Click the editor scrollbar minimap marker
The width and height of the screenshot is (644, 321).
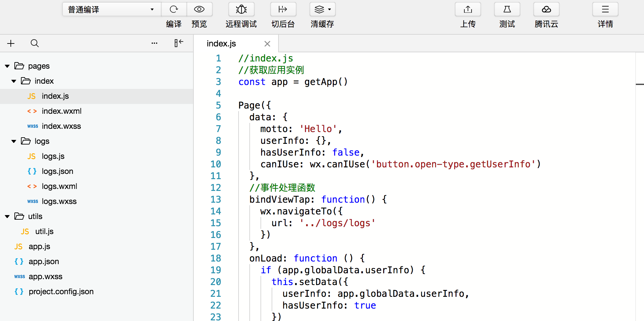click(x=640, y=84)
